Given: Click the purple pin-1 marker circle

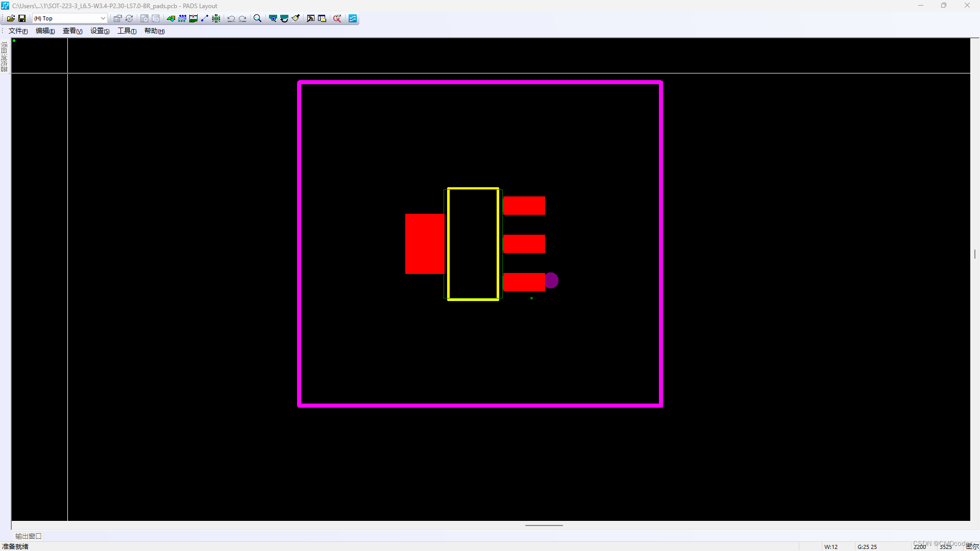Looking at the screenshot, I should point(551,280).
